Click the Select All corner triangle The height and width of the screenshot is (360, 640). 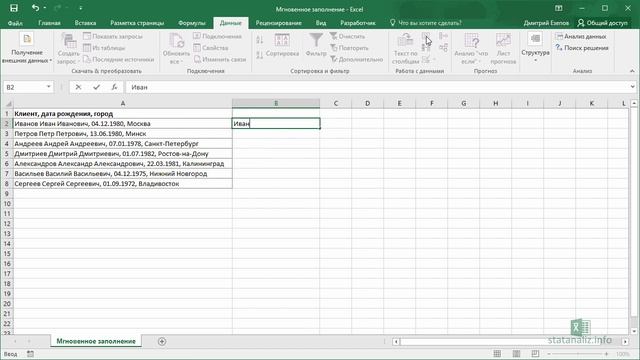pyautogui.click(x=8, y=104)
